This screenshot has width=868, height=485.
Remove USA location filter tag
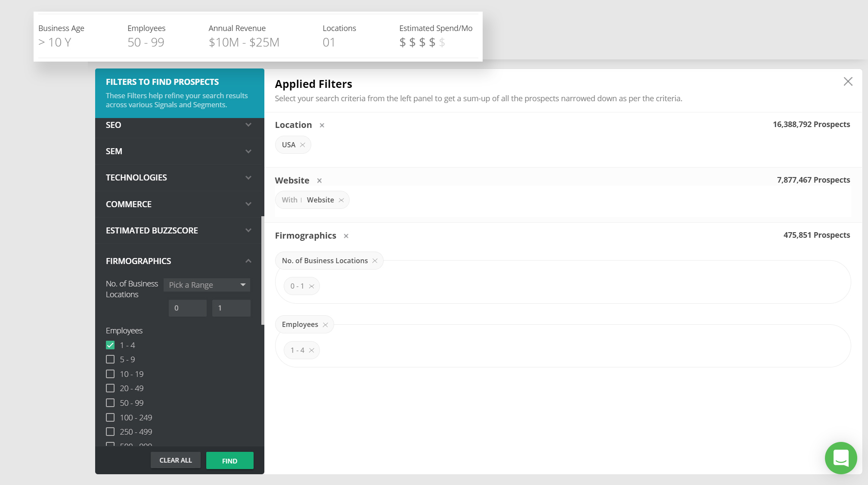tap(302, 144)
